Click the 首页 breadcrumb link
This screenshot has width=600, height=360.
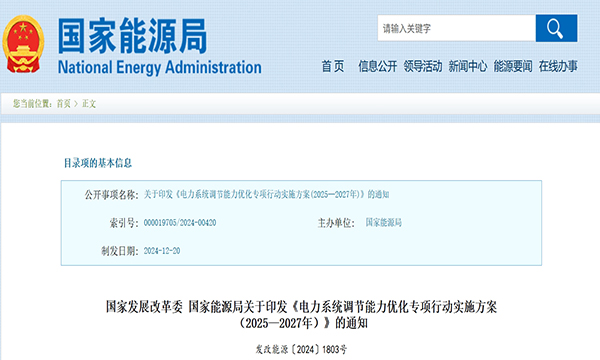click(64, 104)
